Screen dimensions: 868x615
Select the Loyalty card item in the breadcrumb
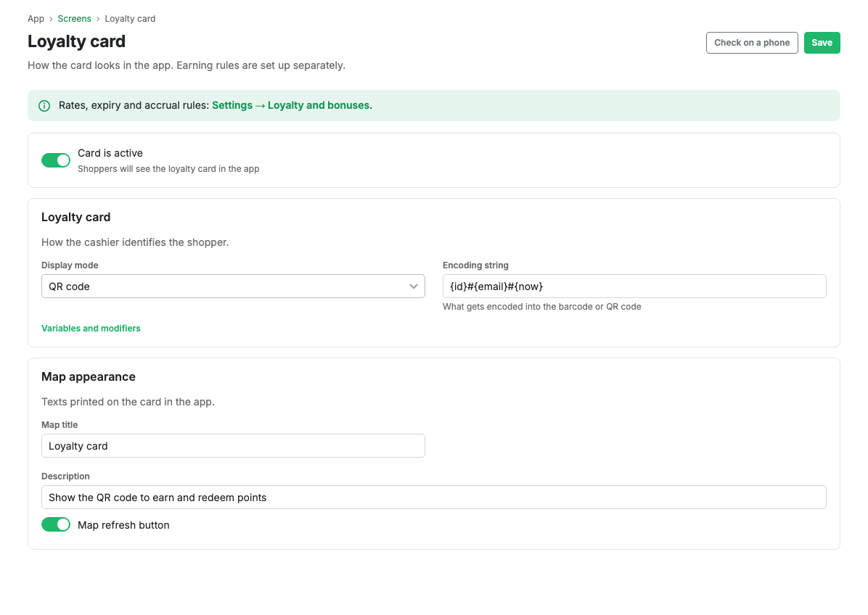pos(130,19)
